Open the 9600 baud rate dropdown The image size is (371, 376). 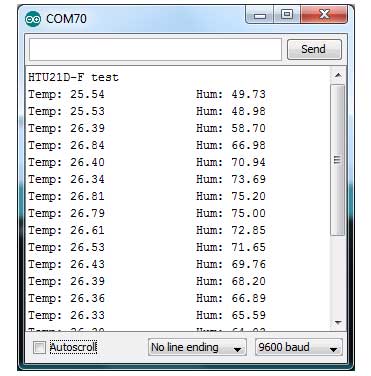tap(299, 348)
